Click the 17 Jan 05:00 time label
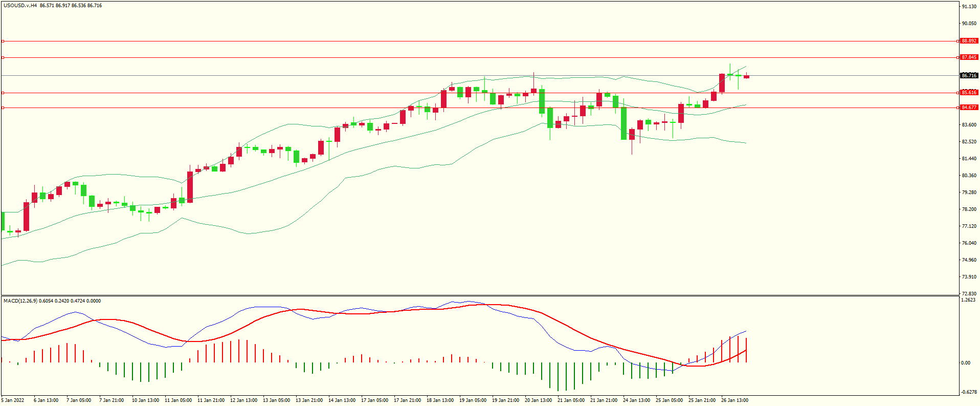This screenshot has height=406, width=980. coord(374,400)
